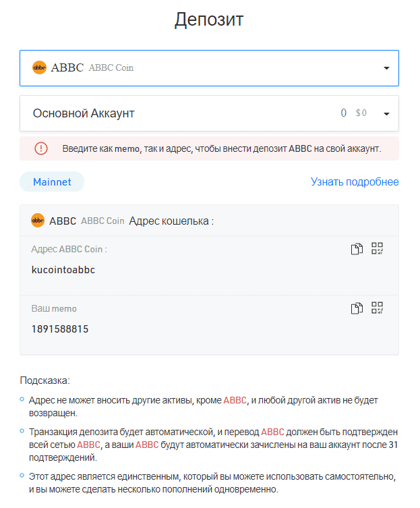Click the Ваш memo label
This screenshot has height=508, width=420.
(54, 308)
